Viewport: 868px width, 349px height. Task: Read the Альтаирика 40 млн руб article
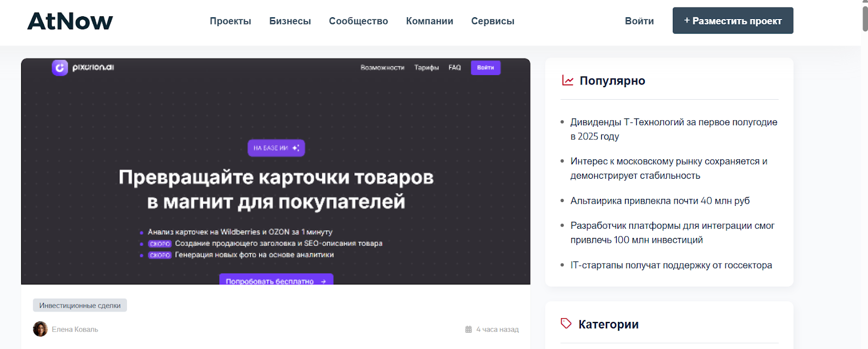tap(660, 201)
